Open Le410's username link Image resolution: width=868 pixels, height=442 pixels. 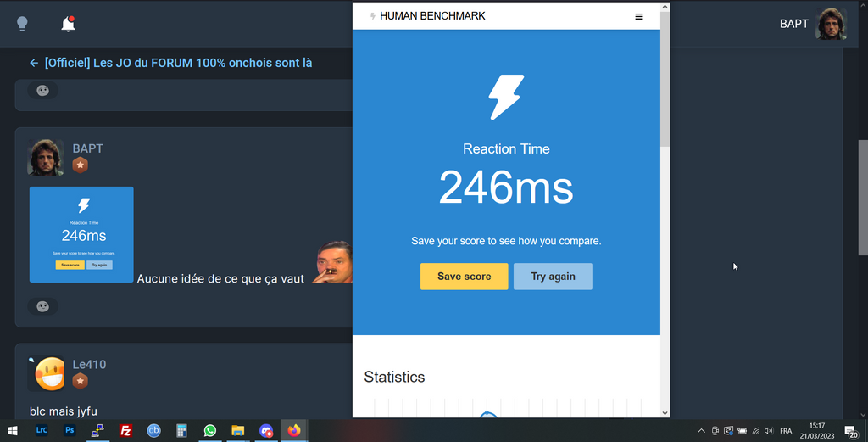(89, 365)
